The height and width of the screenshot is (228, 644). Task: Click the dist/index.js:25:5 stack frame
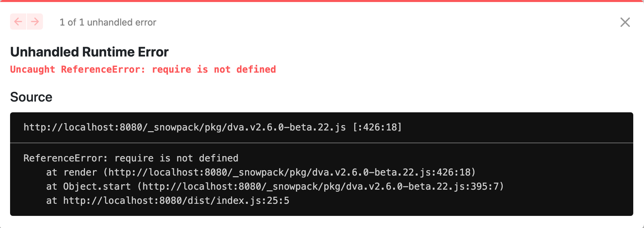(168, 200)
